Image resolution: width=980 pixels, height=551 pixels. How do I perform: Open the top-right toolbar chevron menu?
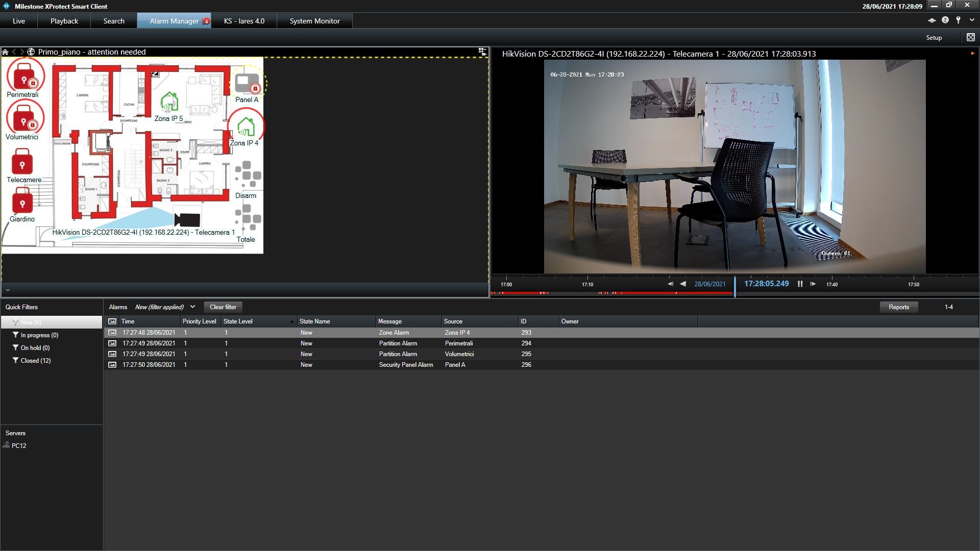972,20
